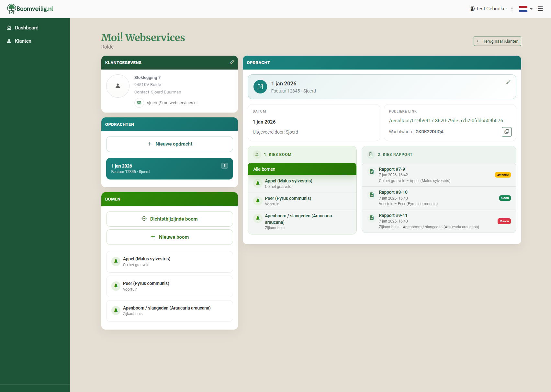Screen dimensions: 551x392
Task: Click the pencil icon on the opdracht card
Action: pyautogui.click(x=508, y=82)
